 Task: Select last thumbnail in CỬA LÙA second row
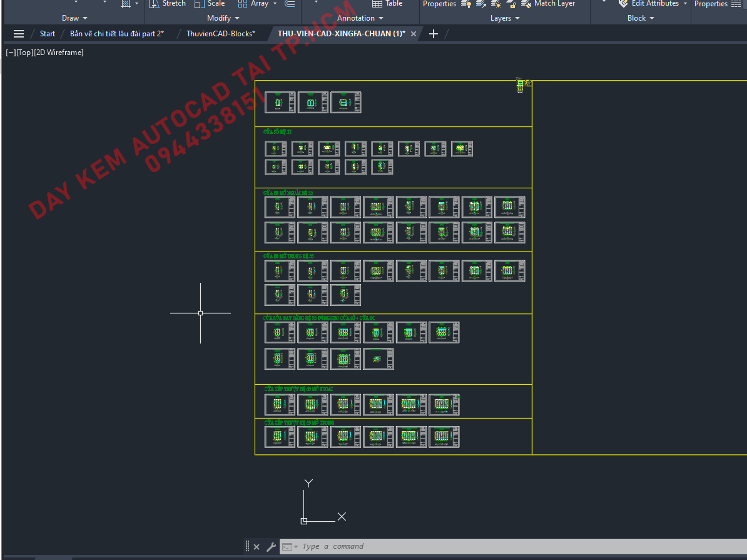(x=379, y=359)
